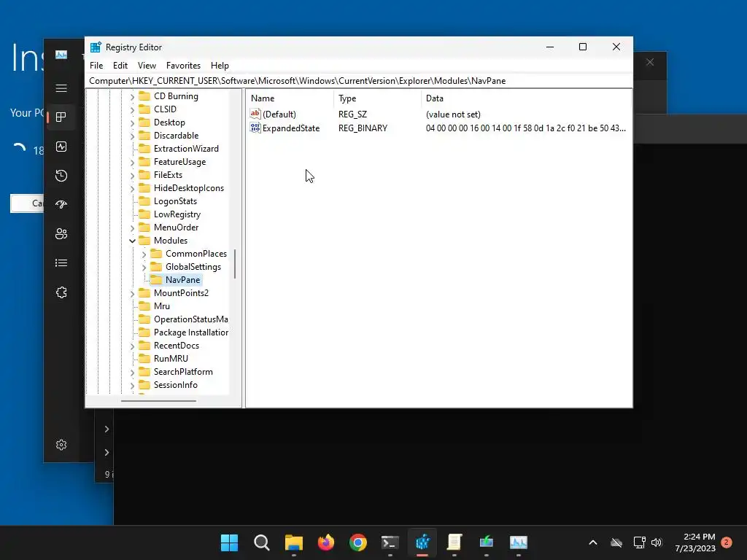This screenshot has height=560, width=747.
Task: Select the Package Installation key
Action: pos(190,332)
